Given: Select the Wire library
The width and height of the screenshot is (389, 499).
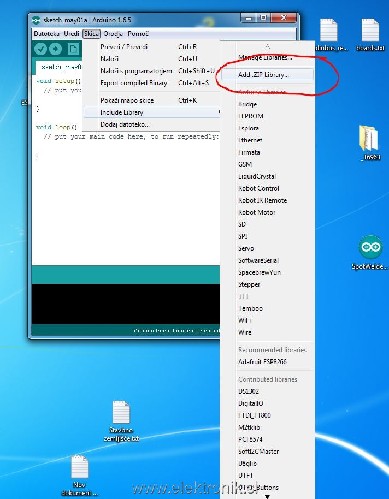Looking at the screenshot, I should point(245,332).
